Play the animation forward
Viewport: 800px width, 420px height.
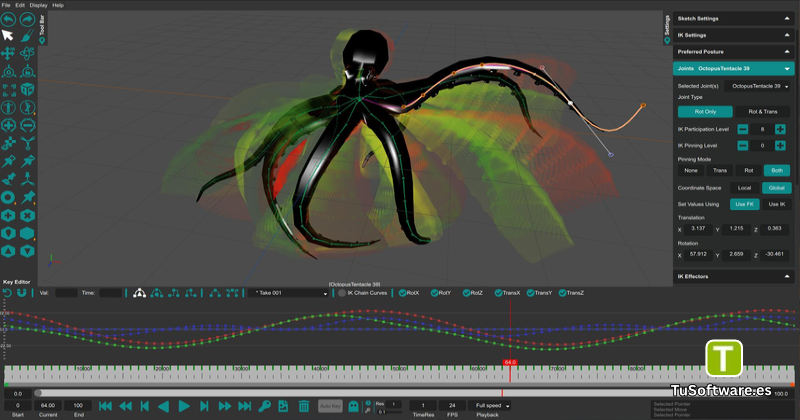(184, 406)
